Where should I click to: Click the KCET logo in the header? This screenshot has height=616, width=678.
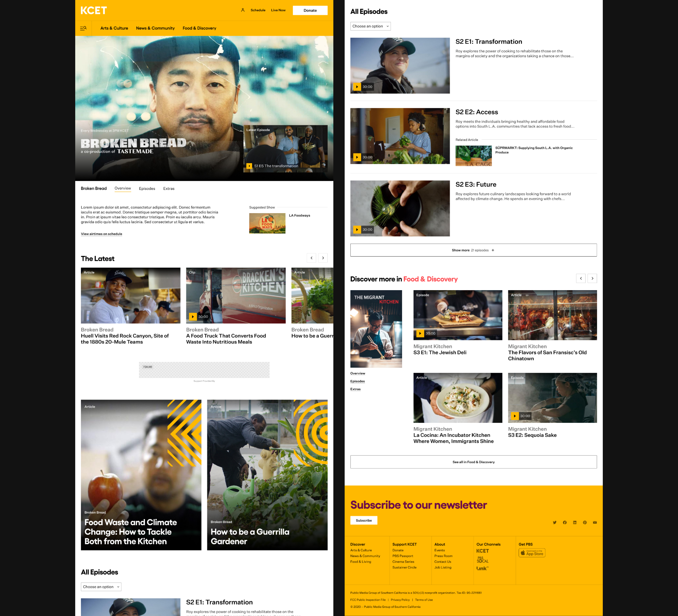pos(94,10)
